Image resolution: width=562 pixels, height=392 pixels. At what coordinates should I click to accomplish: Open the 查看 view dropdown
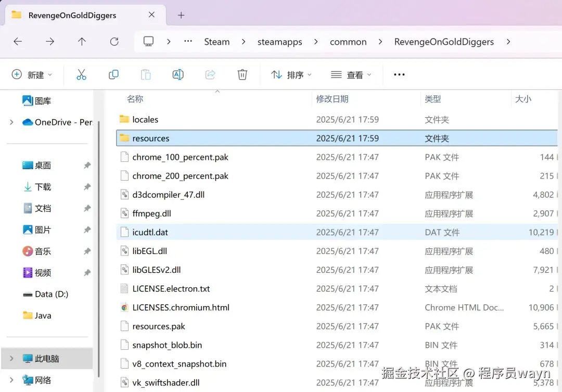click(x=351, y=74)
